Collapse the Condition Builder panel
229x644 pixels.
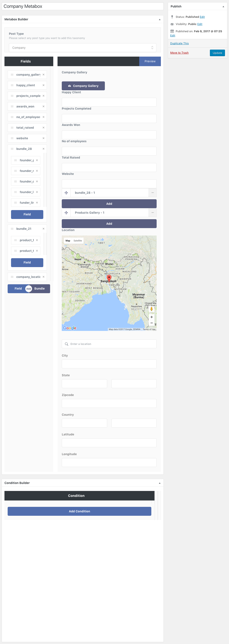coord(160,483)
